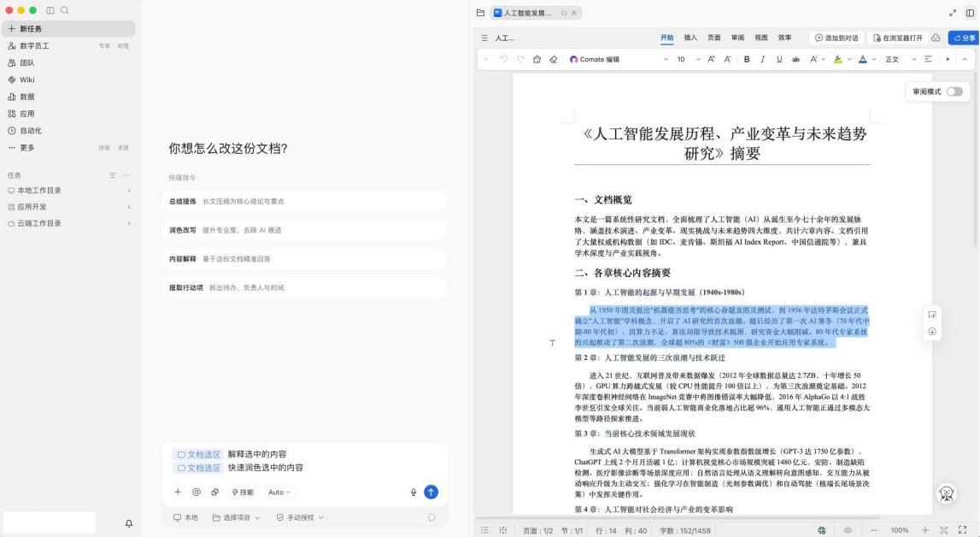Click the outline list icon in status bar
The height and width of the screenshot is (537, 980).
[x=484, y=530]
